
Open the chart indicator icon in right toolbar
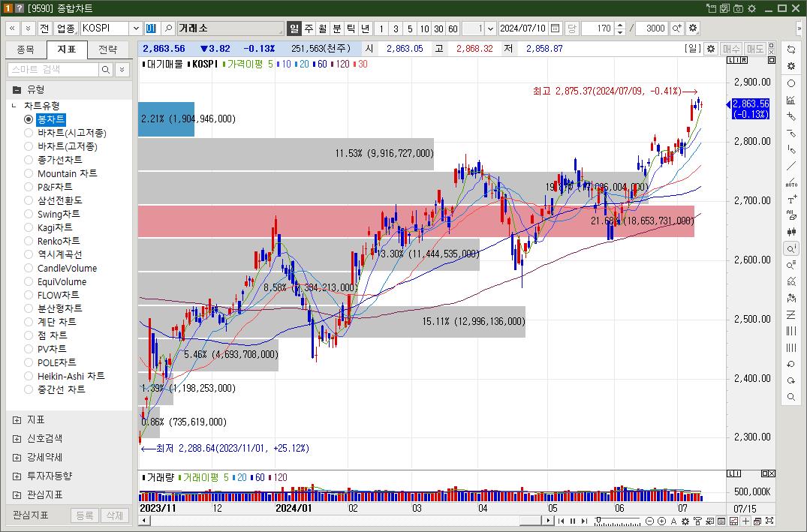[x=791, y=101]
